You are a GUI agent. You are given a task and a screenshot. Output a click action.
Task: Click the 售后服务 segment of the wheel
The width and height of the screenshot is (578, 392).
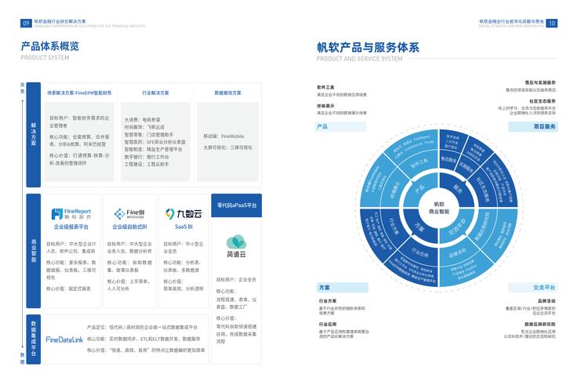click(x=449, y=159)
